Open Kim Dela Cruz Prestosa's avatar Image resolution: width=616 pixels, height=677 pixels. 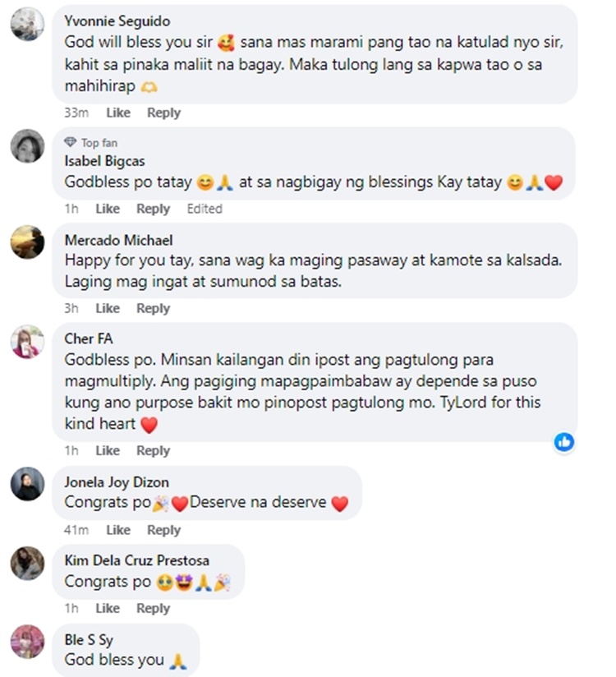coord(27,563)
